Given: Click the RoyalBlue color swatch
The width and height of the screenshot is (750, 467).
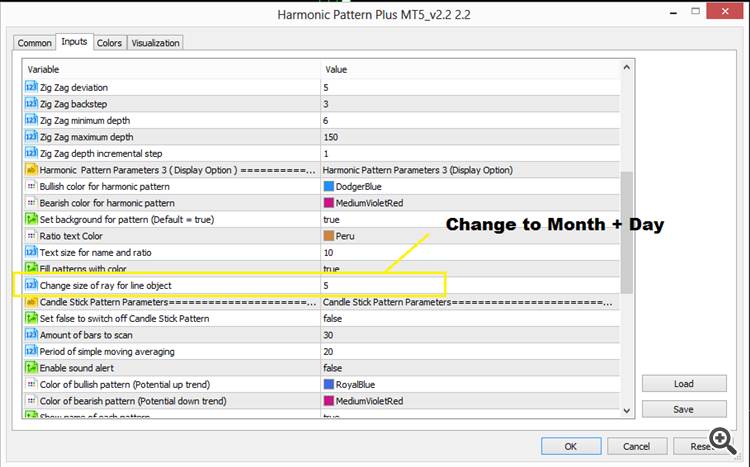Looking at the screenshot, I should 329,384.
